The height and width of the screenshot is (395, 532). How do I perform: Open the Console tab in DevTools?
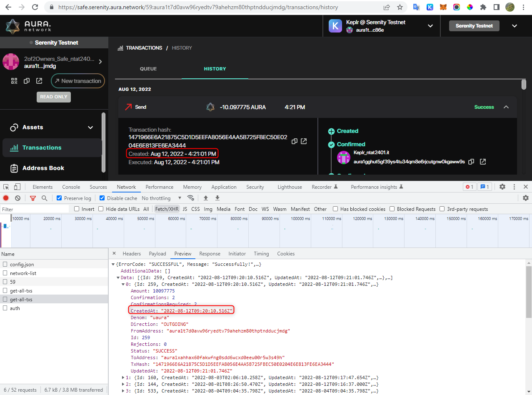pyautogui.click(x=71, y=187)
